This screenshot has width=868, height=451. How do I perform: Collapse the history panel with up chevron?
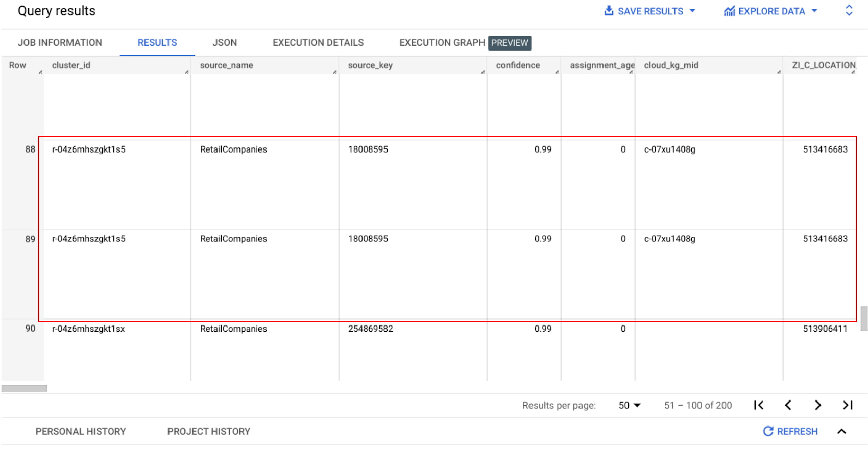click(x=842, y=431)
